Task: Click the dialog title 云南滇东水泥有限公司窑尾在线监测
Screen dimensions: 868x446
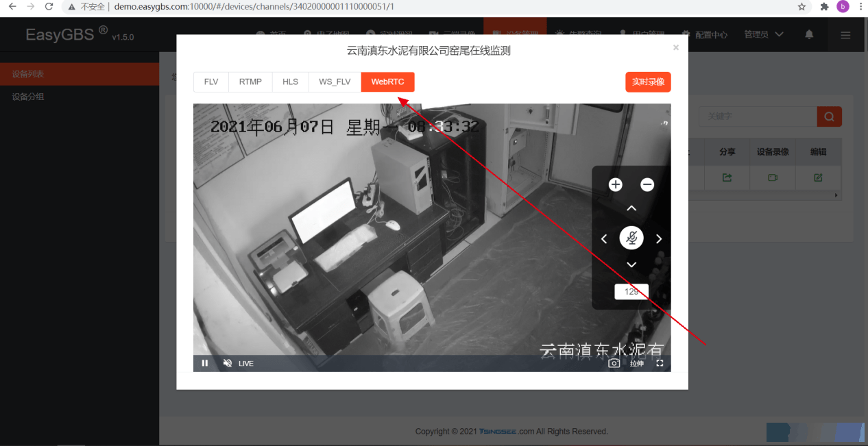Action: pos(429,51)
